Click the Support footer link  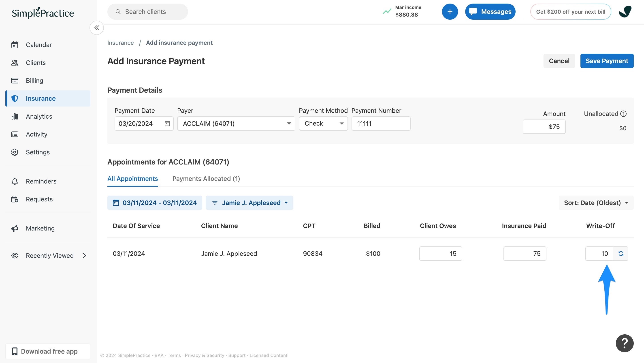click(x=237, y=355)
